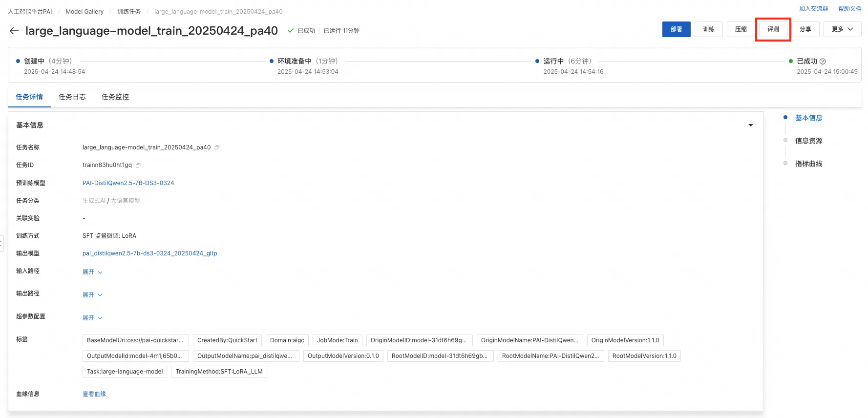The width and height of the screenshot is (868, 418).
Task: Click the page title large_language-model_train_20250424_pa40
Action: pyautogui.click(x=151, y=31)
